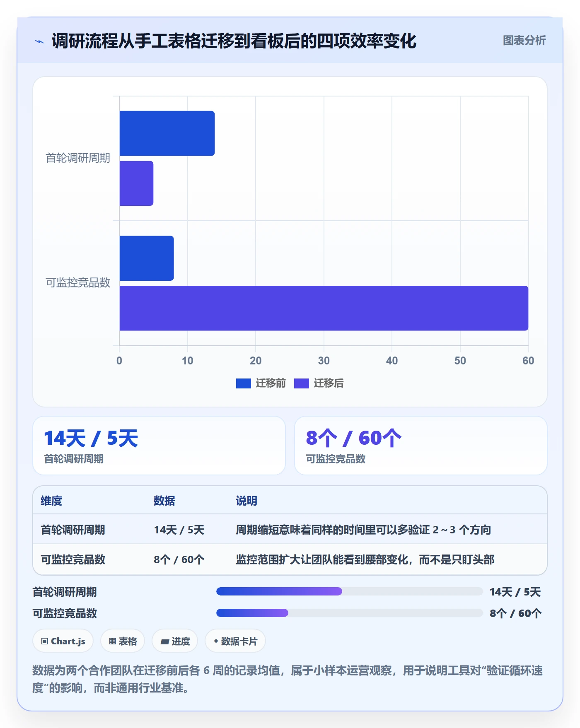Click the 迁移后 bar for 首轮调研周期
The width and height of the screenshot is (580, 728).
coord(136,183)
